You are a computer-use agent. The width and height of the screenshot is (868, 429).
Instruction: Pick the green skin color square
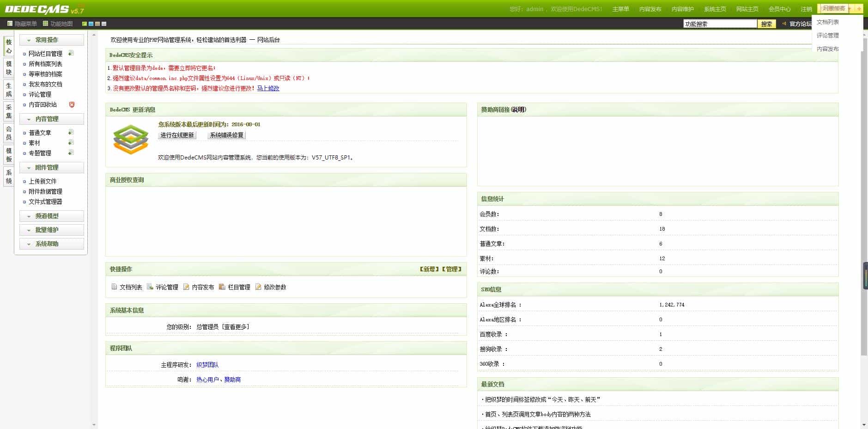point(85,24)
